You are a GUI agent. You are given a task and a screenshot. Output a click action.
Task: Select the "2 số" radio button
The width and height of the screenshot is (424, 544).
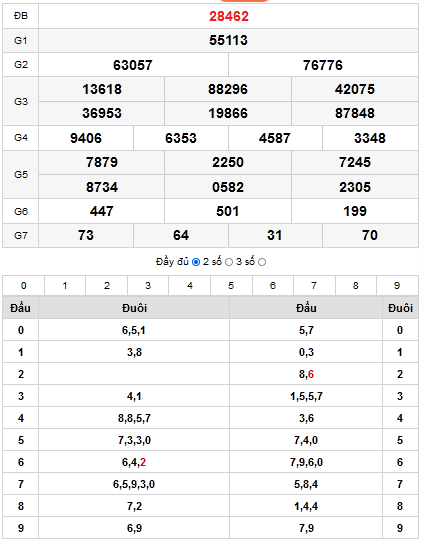229,262
